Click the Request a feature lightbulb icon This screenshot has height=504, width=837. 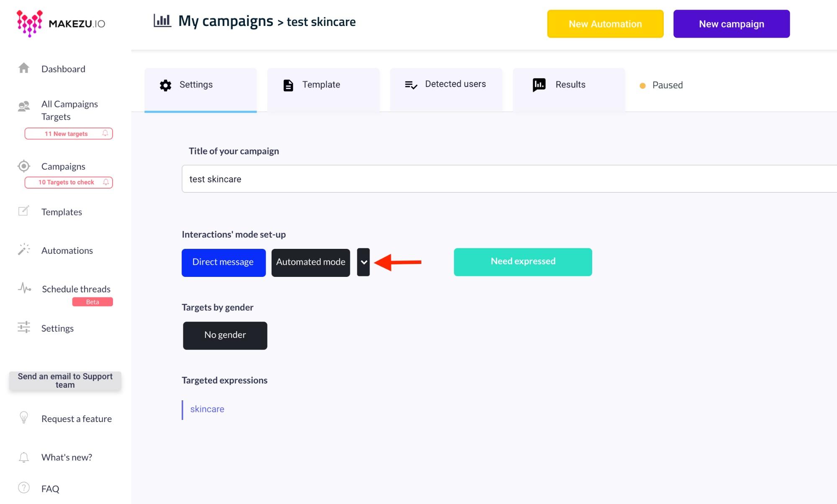click(x=24, y=417)
